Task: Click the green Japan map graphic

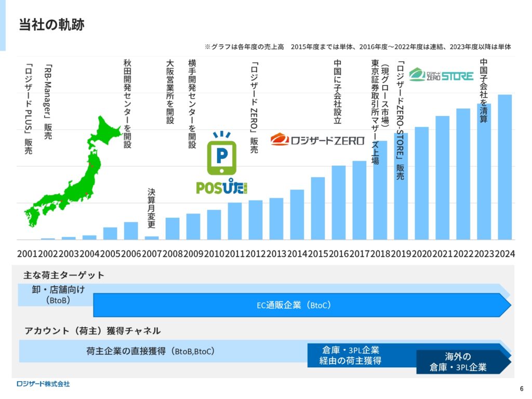Action: click(73, 171)
